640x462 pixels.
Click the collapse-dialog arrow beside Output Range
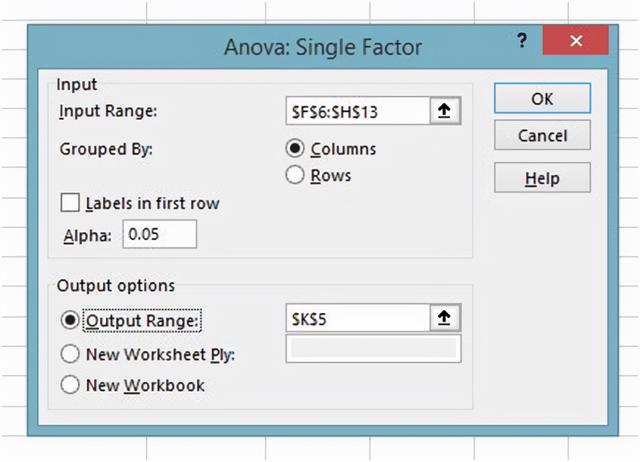coord(446,319)
